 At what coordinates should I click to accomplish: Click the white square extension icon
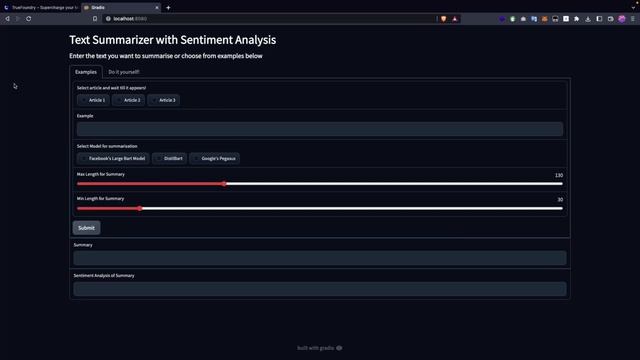pyautogui.click(x=566, y=19)
